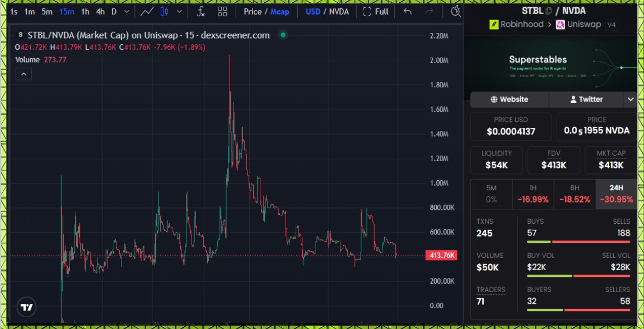The height and width of the screenshot is (329, 644).
Task: Click the PRICE in NVDA value box
Action: 597,127
